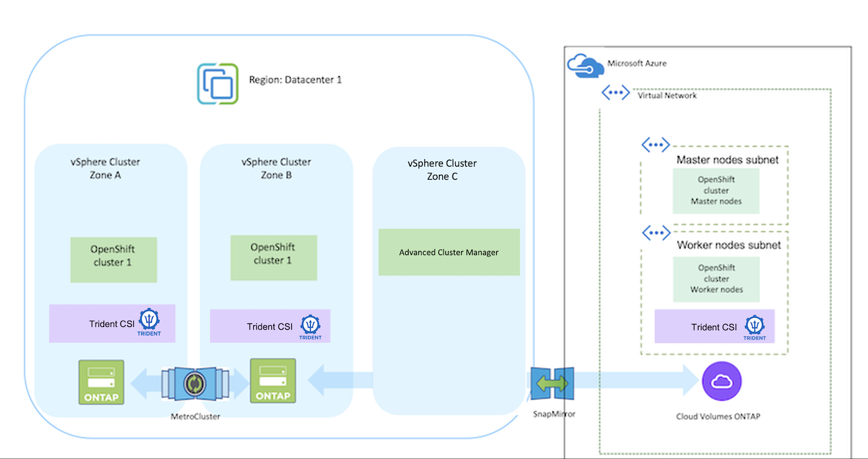Select the "vSphere Cluster Zone B" heading
This screenshot has height=459, width=868.
pyautogui.click(x=276, y=168)
